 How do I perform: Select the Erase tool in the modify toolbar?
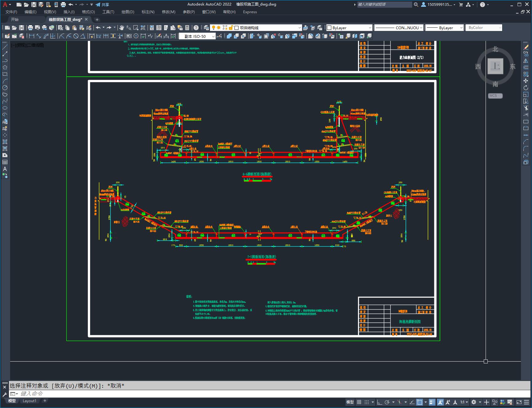pyautogui.click(x=526, y=47)
